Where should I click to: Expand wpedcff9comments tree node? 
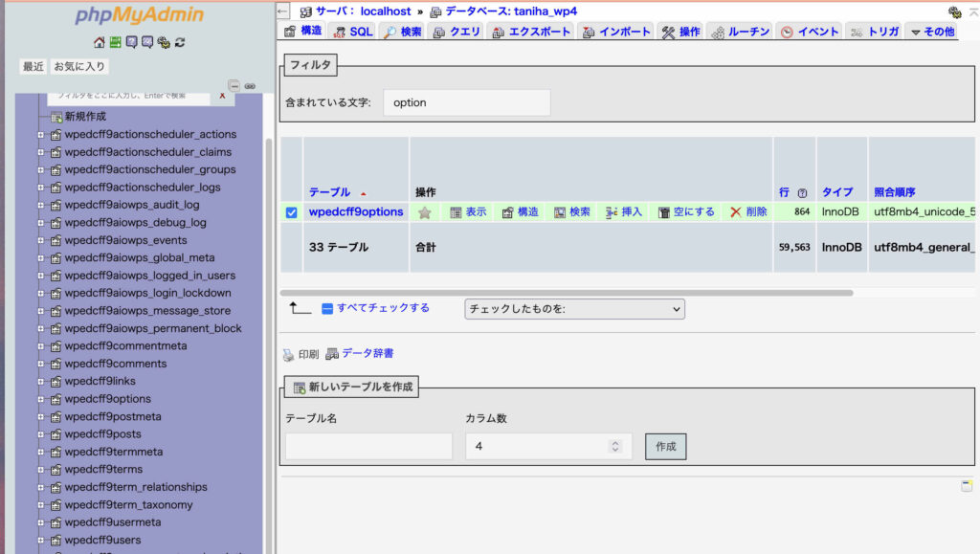tap(40, 364)
